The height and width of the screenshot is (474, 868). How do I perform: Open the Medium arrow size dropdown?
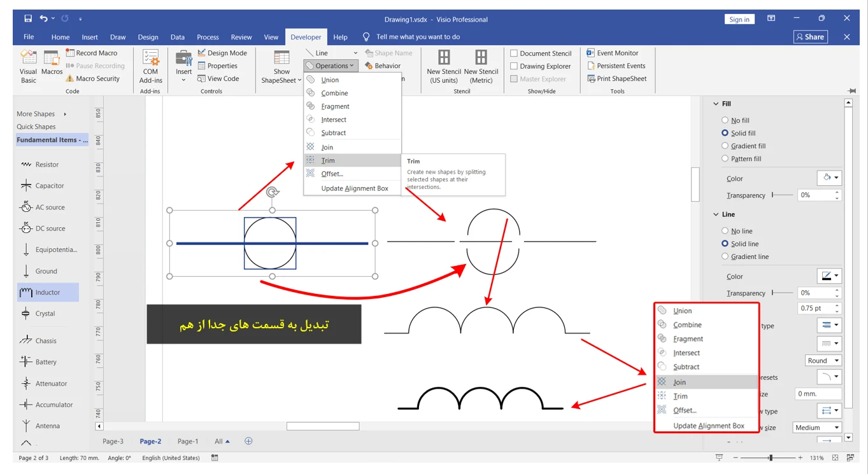click(817, 428)
